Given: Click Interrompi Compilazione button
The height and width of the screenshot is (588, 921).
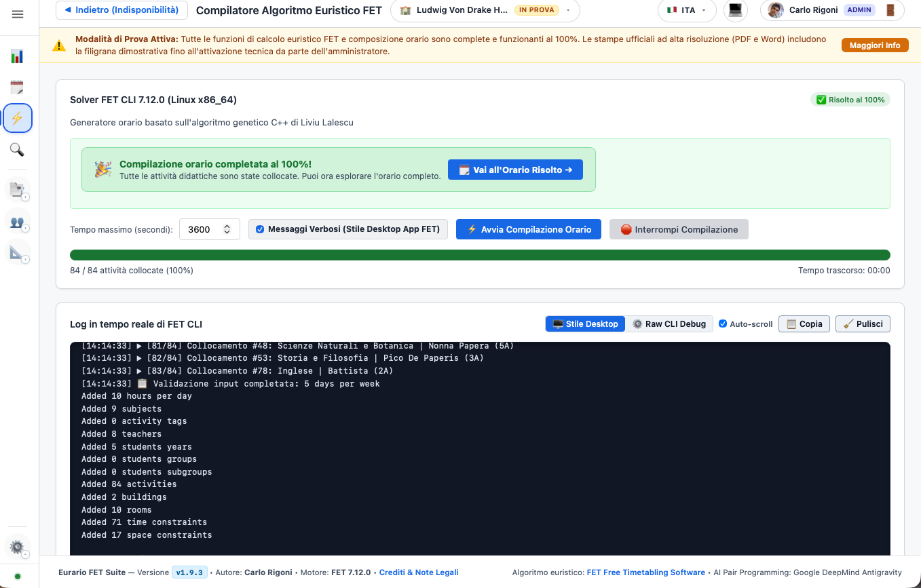Looking at the screenshot, I should 679,229.
